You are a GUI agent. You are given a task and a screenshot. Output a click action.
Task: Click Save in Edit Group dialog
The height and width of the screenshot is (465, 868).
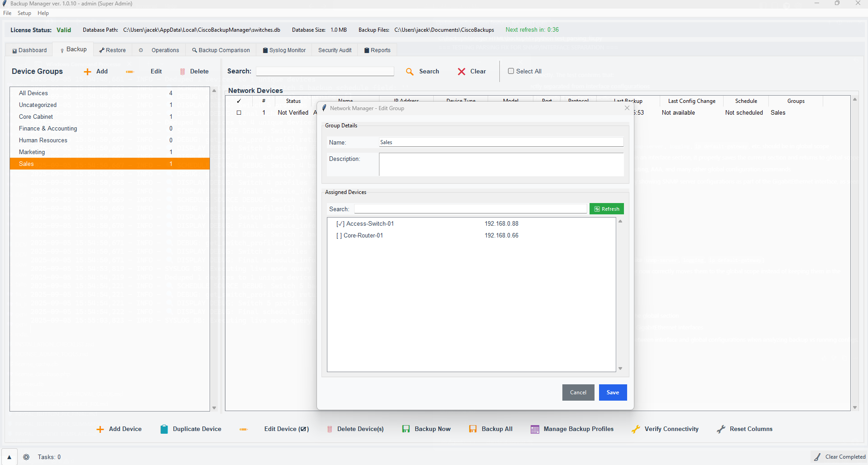point(613,392)
